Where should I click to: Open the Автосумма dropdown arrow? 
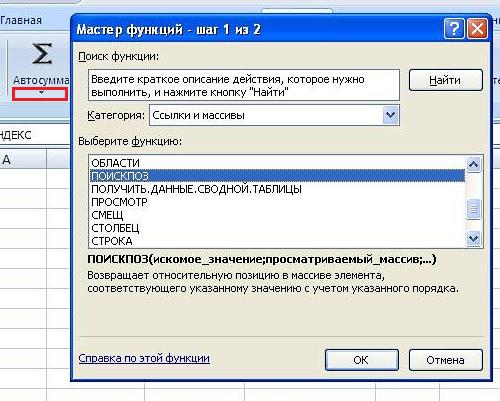click(41, 93)
